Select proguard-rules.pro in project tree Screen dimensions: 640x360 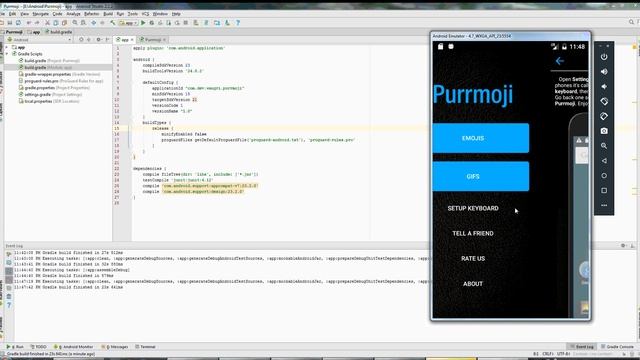(60, 81)
